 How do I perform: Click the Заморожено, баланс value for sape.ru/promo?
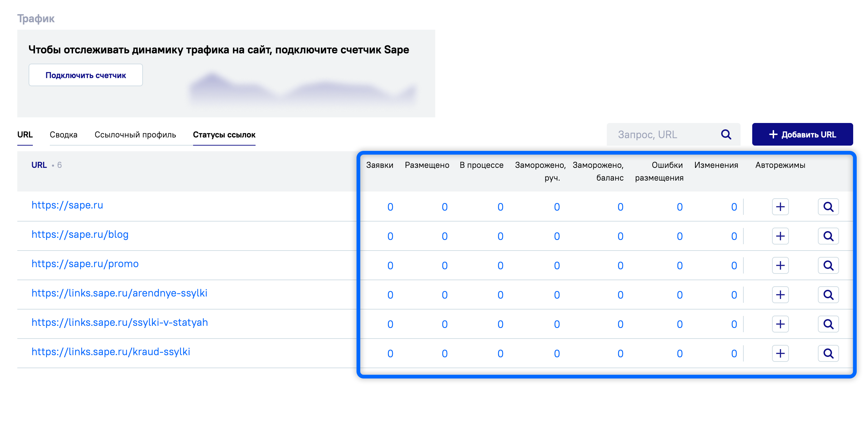click(620, 265)
